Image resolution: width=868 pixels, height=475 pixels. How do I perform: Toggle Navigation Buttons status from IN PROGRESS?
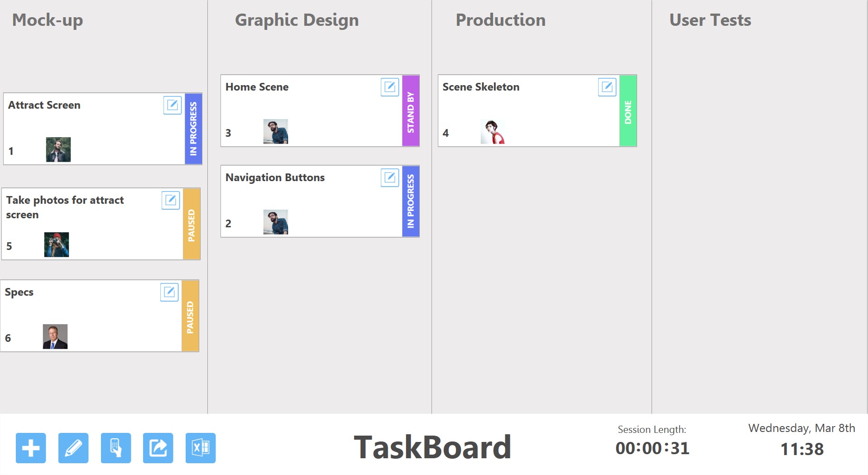(411, 201)
